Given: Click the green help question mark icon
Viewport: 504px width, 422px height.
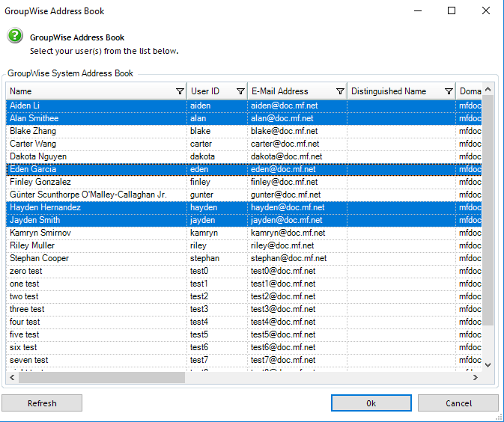Looking at the screenshot, I should click(15, 36).
